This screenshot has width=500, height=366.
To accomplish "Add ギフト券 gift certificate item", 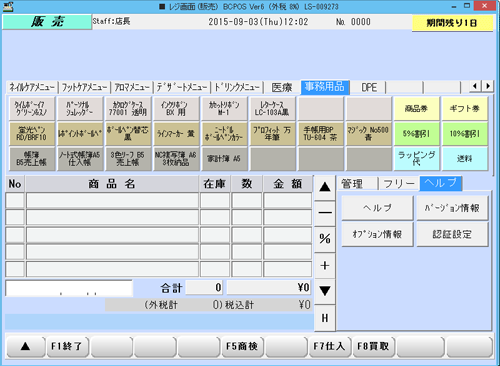I will tap(465, 109).
